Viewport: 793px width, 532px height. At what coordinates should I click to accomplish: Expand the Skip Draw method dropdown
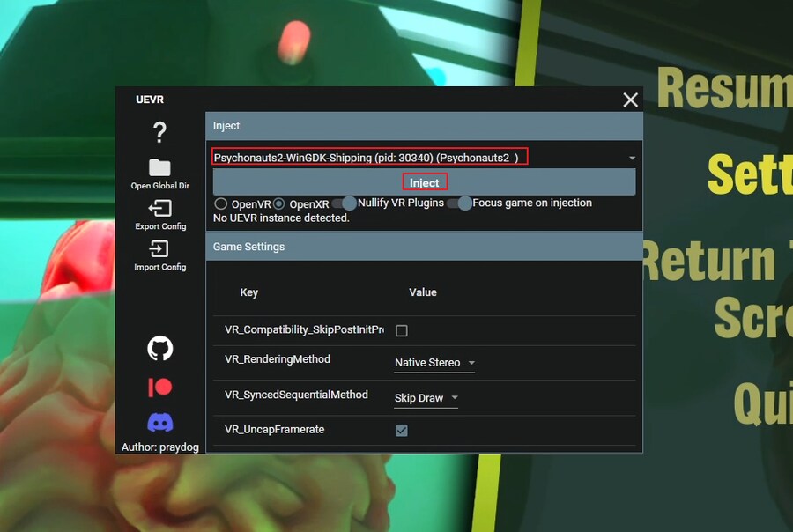[x=455, y=398]
